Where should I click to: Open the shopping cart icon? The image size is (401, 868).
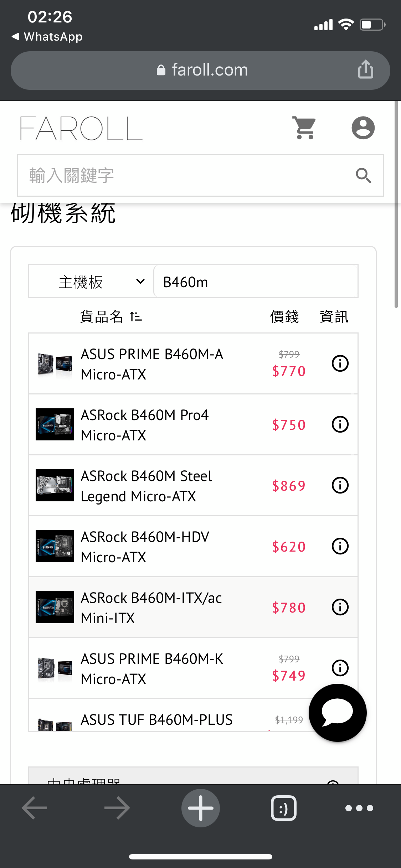(304, 128)
